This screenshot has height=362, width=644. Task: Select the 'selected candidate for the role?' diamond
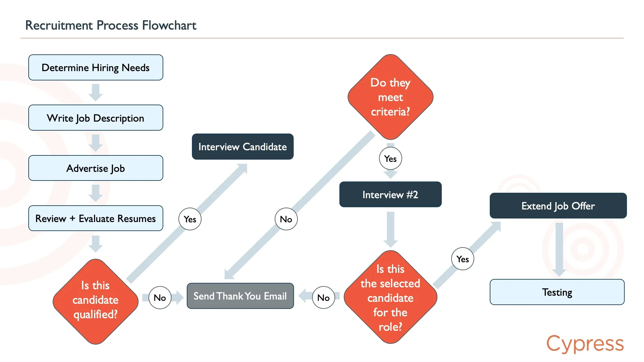(390, 297)
